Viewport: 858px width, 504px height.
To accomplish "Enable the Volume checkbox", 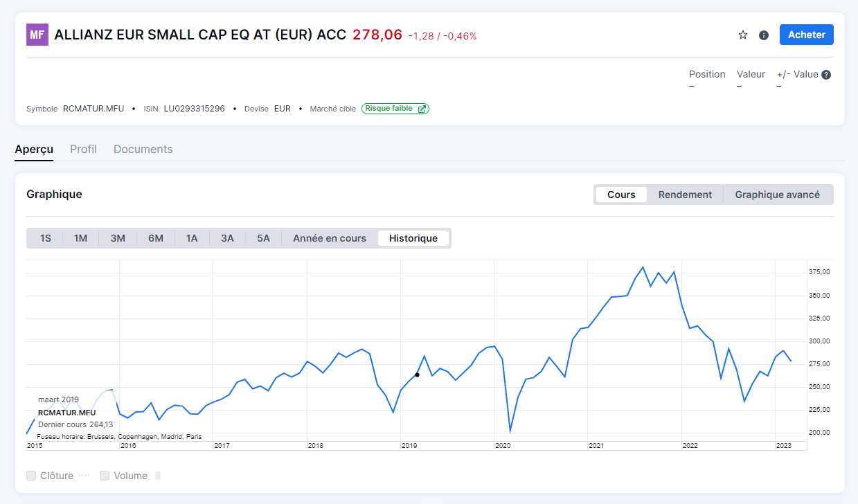I will tap(105, 476).
